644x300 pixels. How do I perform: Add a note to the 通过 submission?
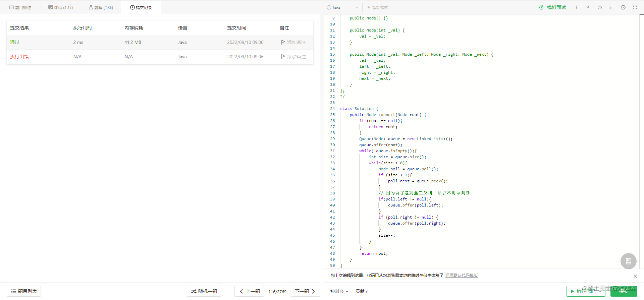[296, 42]
